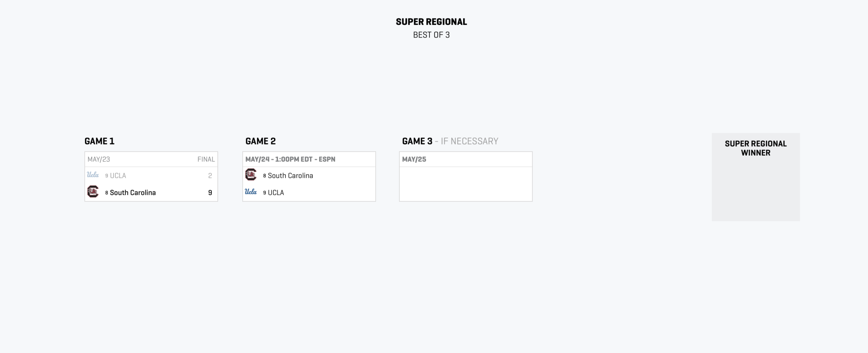Click the MAY/25 date in Game 3
The width and height of the screenshot is (868, 353).
click(414, 159)
